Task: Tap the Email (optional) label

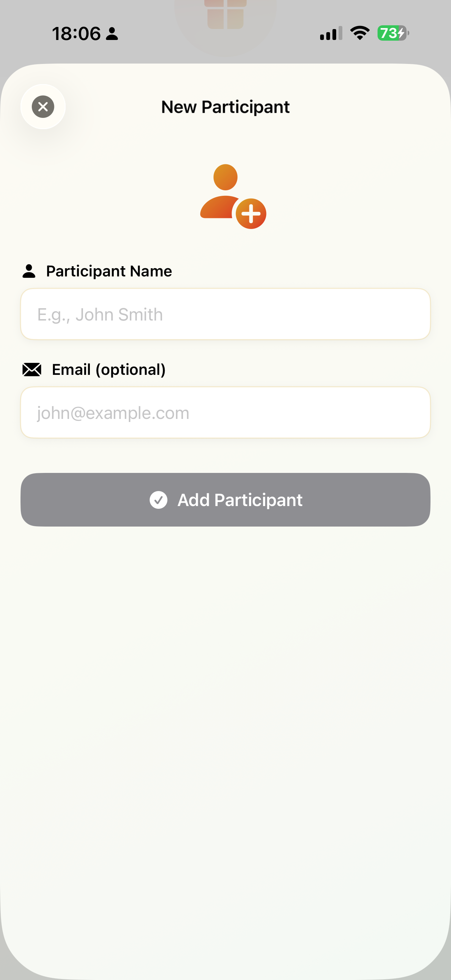Action: (109, 370)
